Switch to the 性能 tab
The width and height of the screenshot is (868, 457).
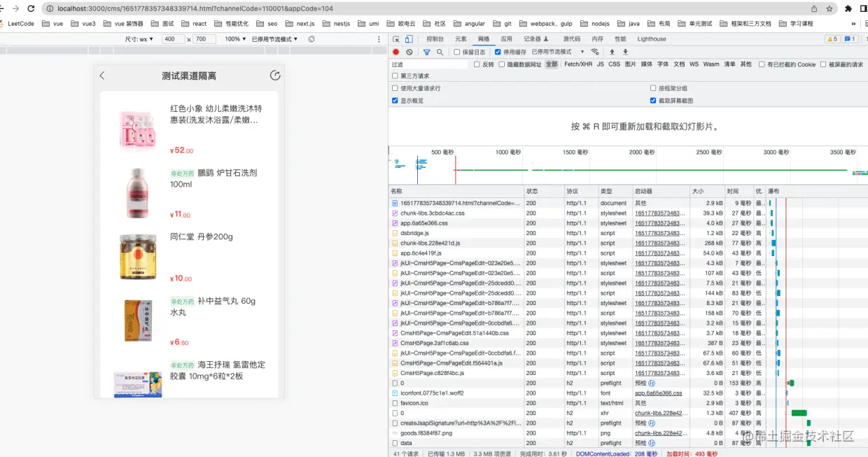pos(620,39)
